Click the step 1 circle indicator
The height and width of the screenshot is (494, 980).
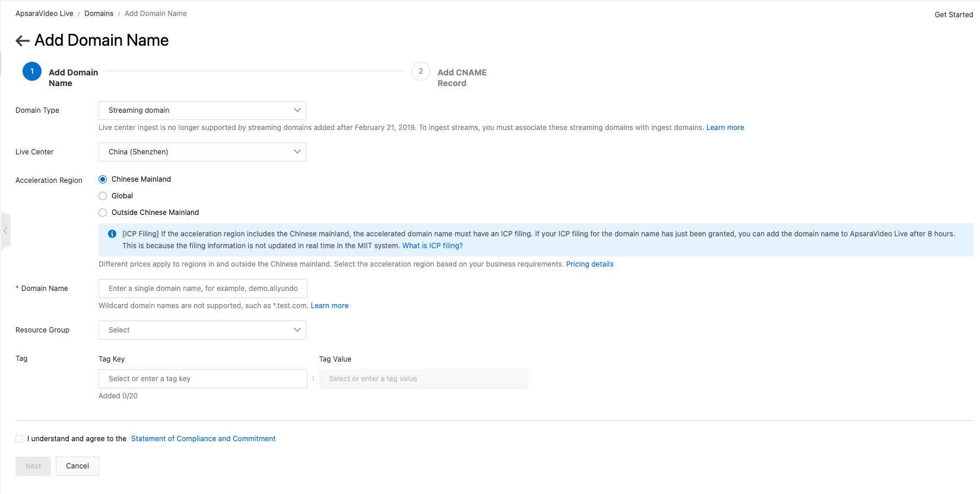pos(32,71)
